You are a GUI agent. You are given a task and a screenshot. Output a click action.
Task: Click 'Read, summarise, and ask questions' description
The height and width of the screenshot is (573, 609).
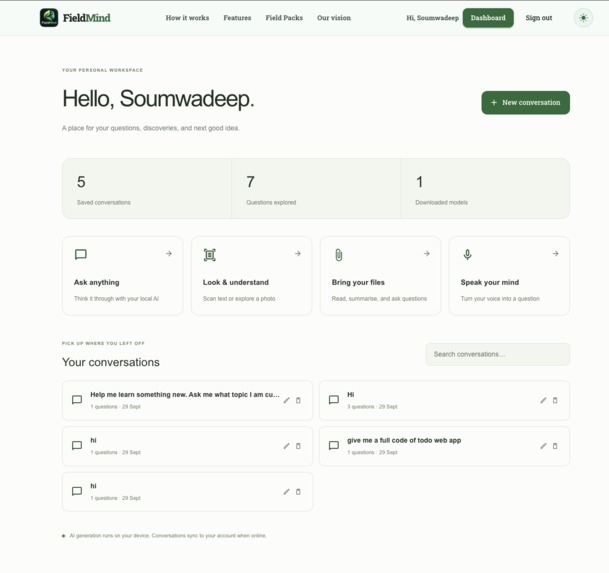point(379,299)
